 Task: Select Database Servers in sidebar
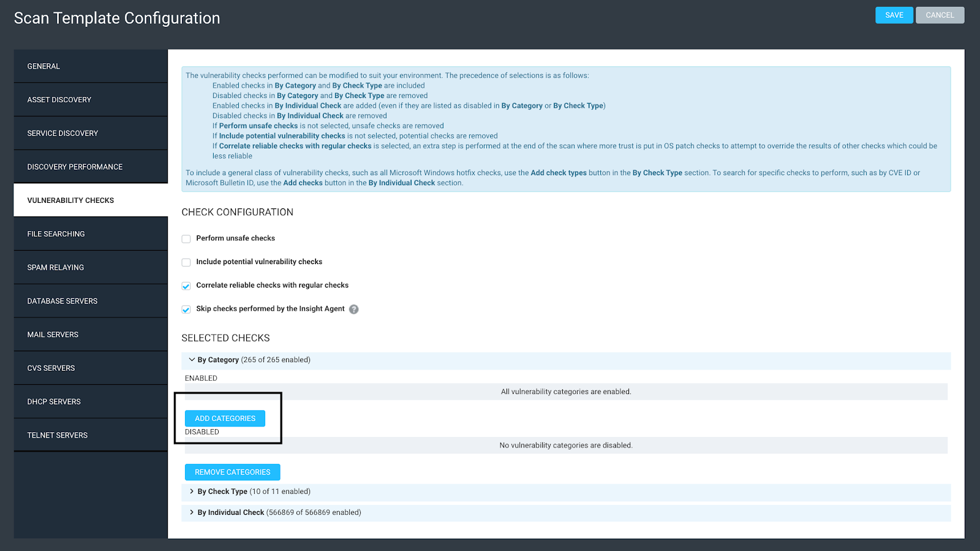point(91,301)
